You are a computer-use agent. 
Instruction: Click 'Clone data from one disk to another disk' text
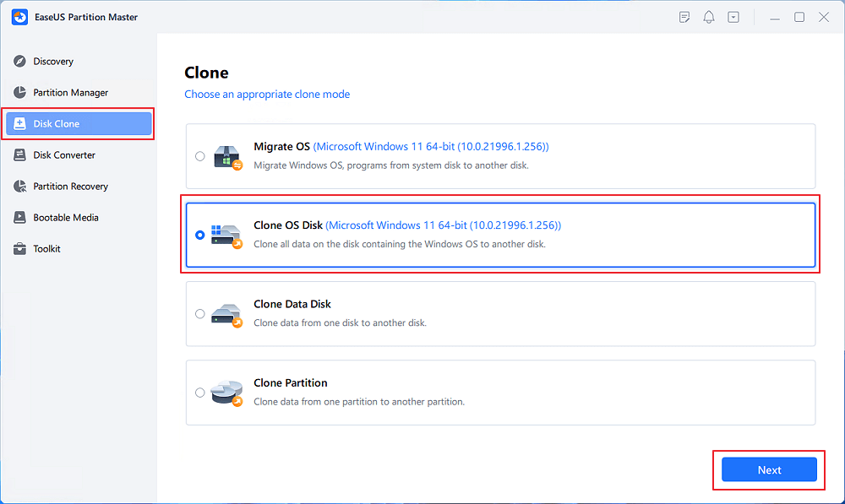point(340,323)
